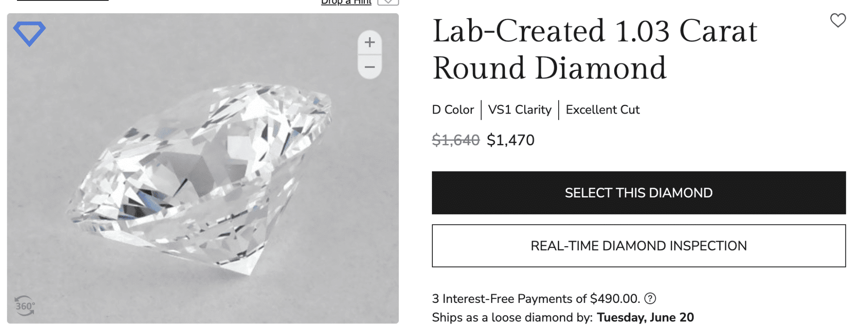
Task: Click the bold Tuesday, June 20 date
Action: pyautogui.click(x=645, y=317)
